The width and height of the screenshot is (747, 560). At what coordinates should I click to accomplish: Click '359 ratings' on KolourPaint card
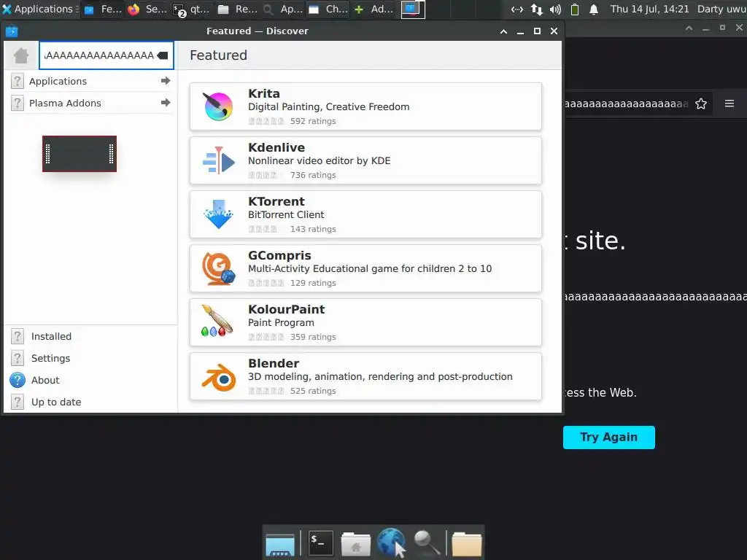pyautogui.click(x=313, y=337)
